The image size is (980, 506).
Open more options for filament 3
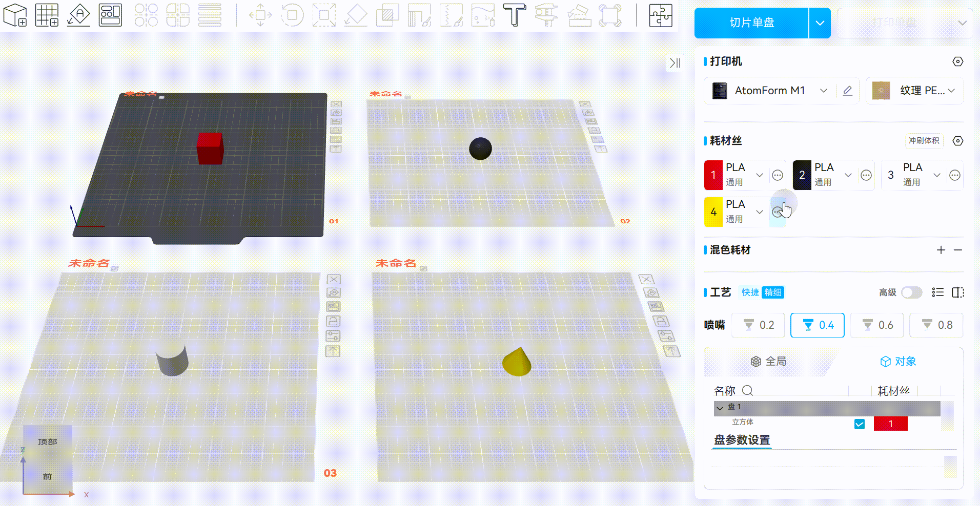pos(955,175)
